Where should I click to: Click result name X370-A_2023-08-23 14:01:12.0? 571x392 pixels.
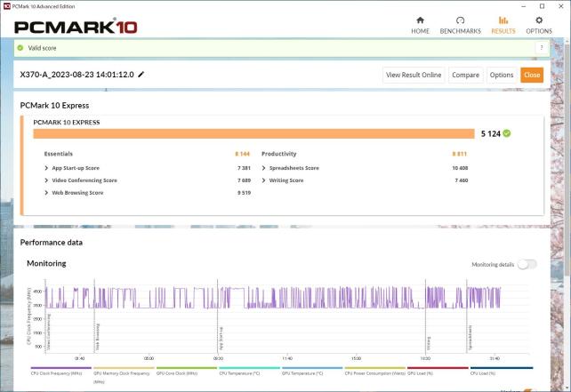tap(76, 75)
